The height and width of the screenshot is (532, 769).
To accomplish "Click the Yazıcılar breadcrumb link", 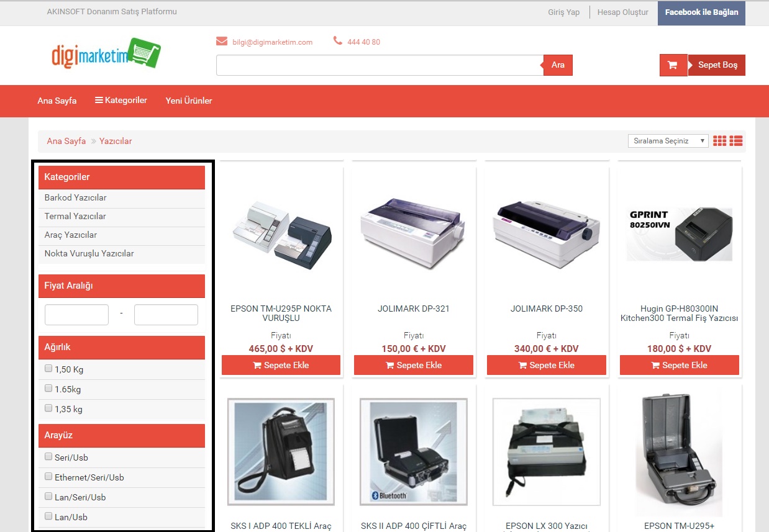I will [116, 141].
